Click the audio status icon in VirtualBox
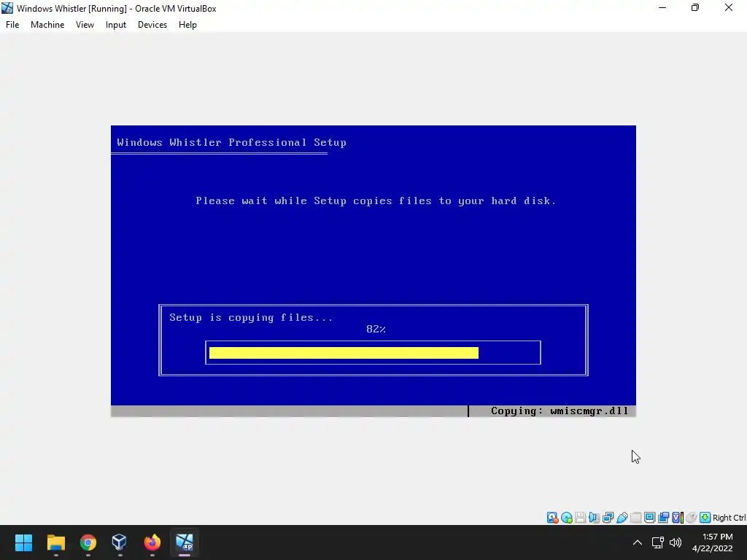The height and width of the screenshot is (560, 747). [x=594, y=518]
